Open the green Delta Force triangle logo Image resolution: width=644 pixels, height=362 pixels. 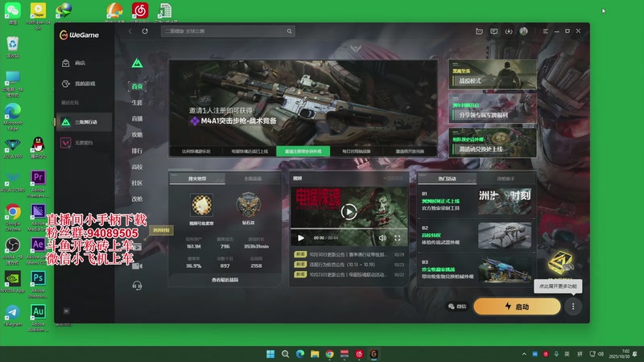click(137, 64)
